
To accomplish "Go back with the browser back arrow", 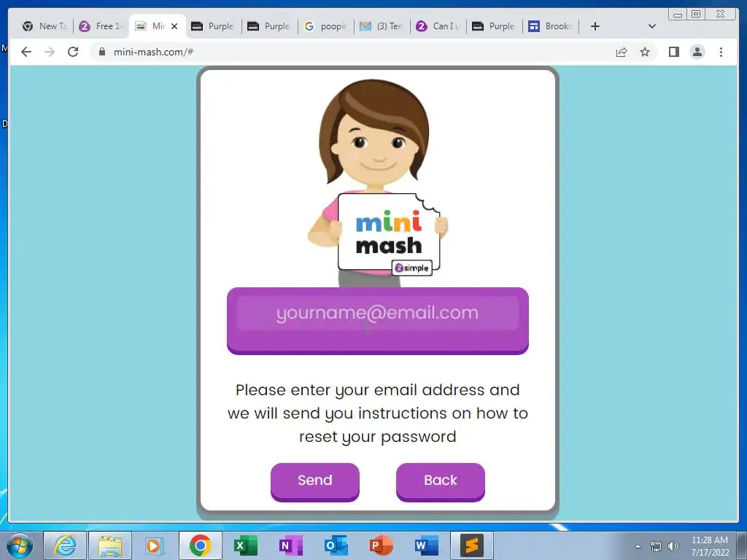I will [26, 52].
